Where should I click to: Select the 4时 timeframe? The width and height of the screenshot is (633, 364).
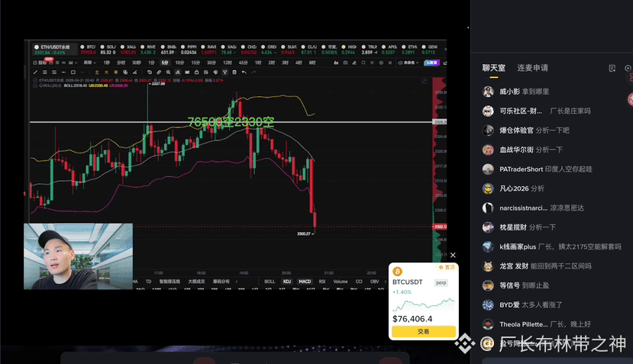299,63
